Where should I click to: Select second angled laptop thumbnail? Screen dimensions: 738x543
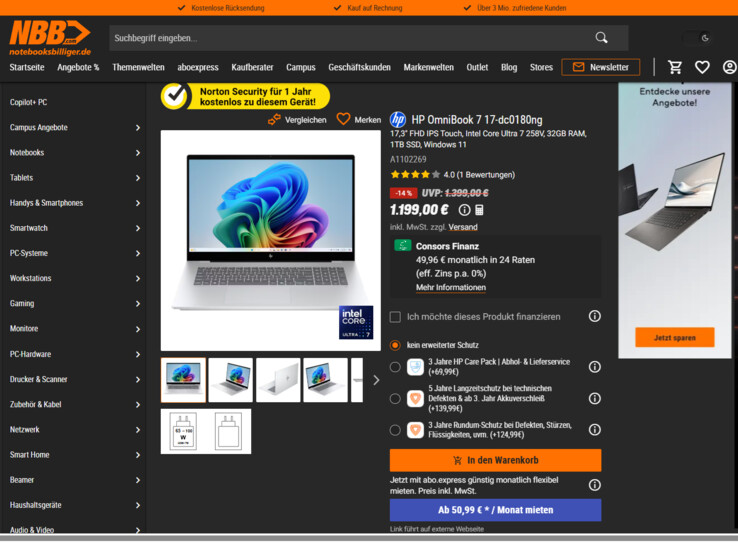pyautogui.click(x=231, y=380)
